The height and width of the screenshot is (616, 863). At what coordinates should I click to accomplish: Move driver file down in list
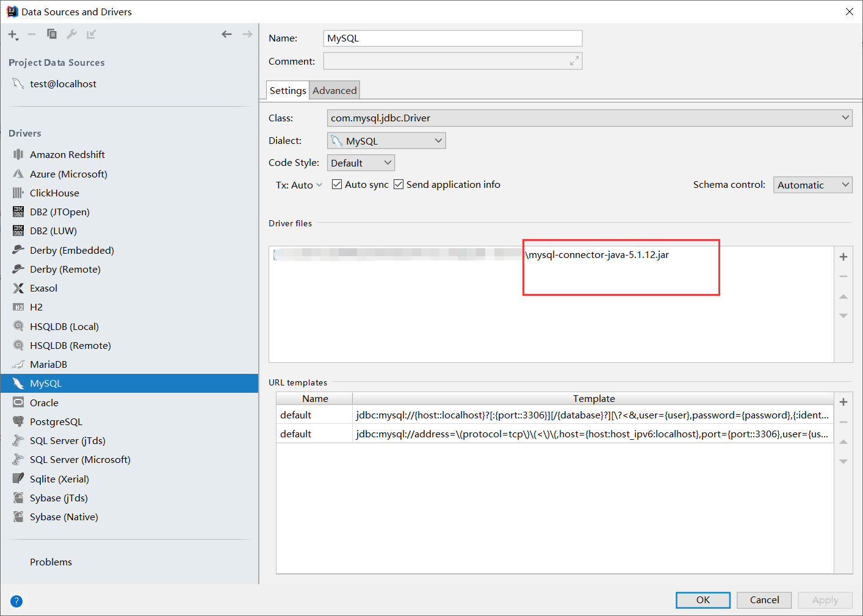pos(843,315)
